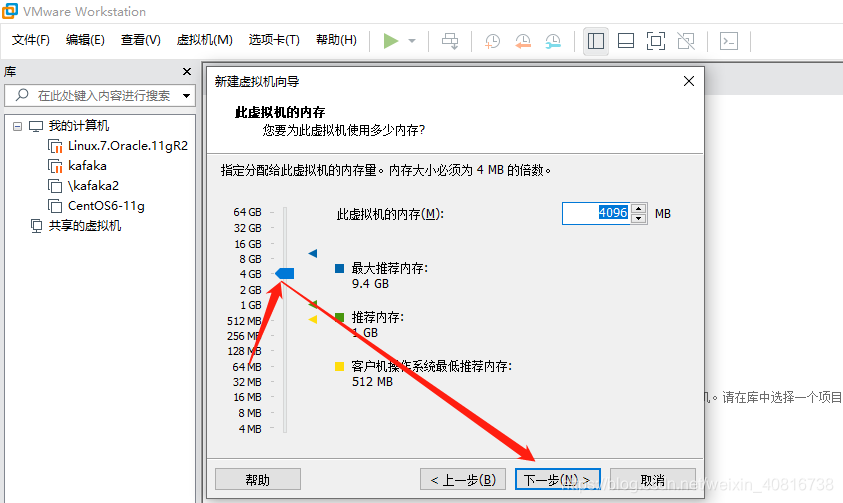Open the 选项卡(T) menu

click(x=274, y=40)
